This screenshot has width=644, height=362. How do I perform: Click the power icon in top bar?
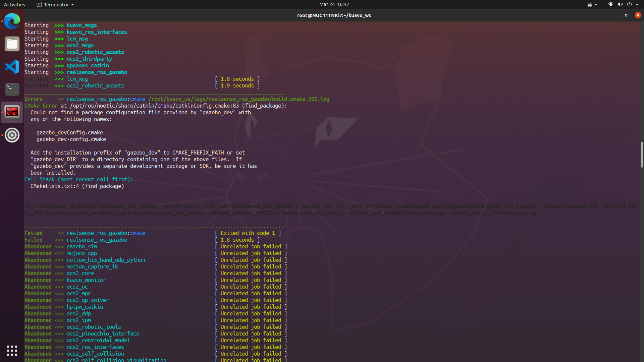tap(629, 4)
